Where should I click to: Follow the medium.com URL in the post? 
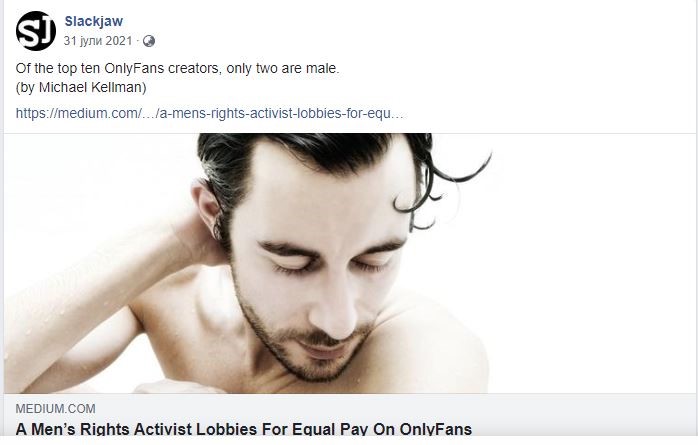(210, 113)
